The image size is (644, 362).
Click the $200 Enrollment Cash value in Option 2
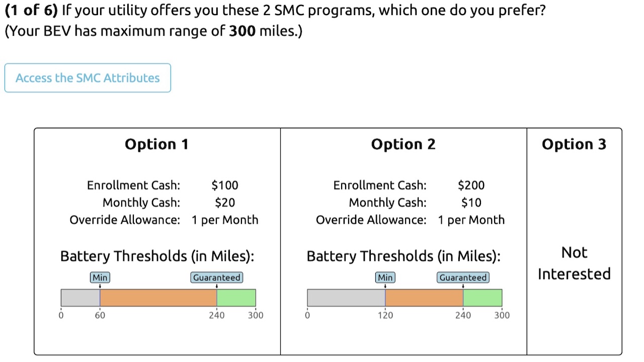[x=471, y=185]
